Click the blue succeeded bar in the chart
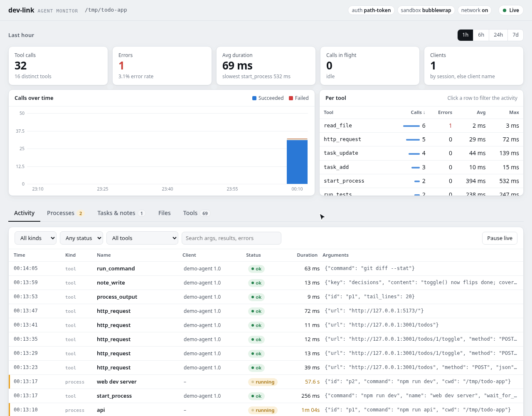Screen dimensions: 532x416 click(297, 162)
